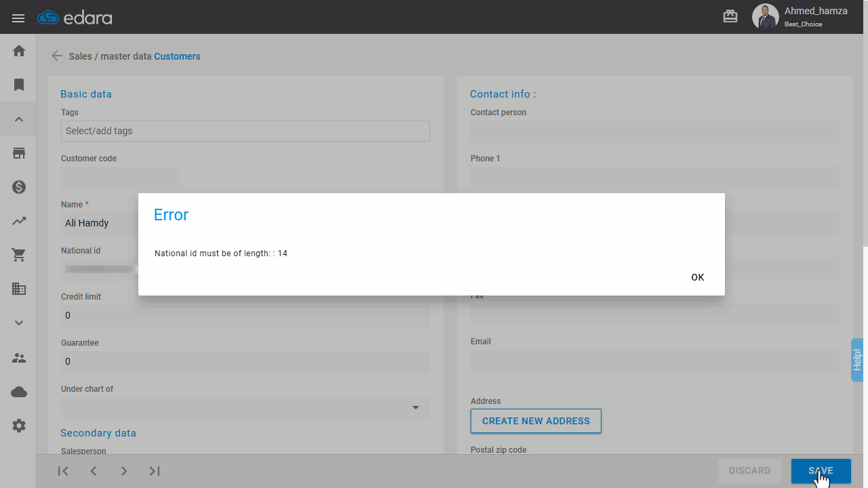Click the Credit limit field
Viewport: 868px width, 488px height.
tap(245, 315)
